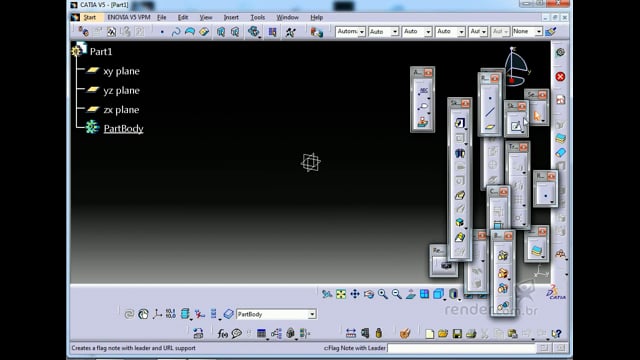
Task: Click the Shaft icon in Sketch-Based Features toolbar
Action: (460, 153)
